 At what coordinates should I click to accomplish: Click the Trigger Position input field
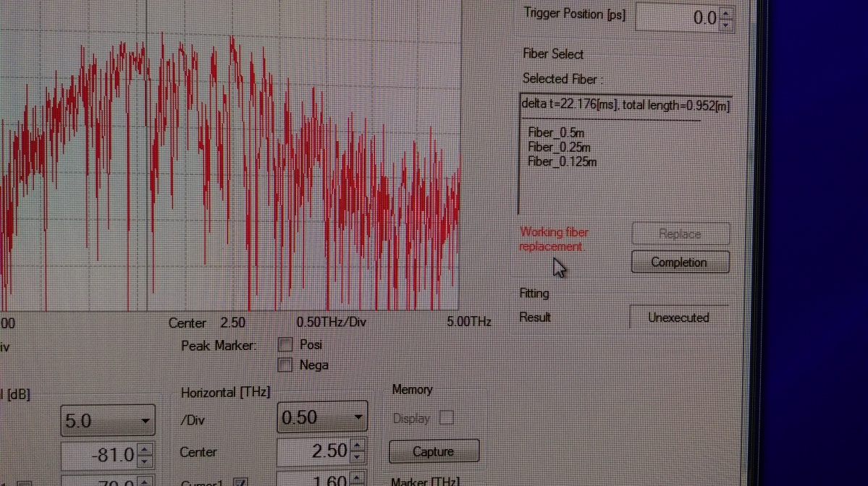[677, 17]
